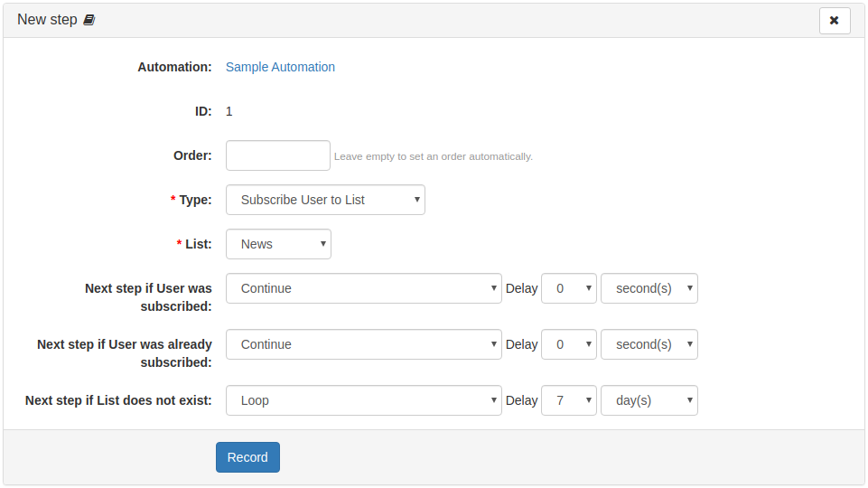
Task: Open delay unit dropdown for User already subscribed
Action: pos(649,344)
